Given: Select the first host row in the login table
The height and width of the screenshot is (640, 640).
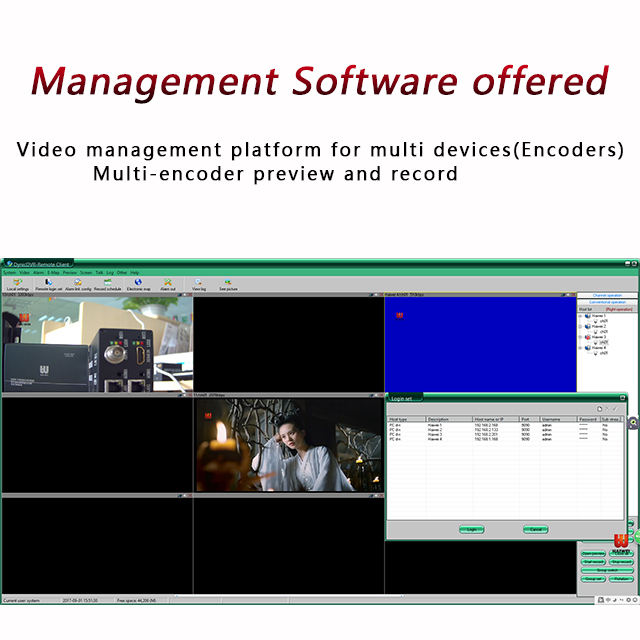Looking at the screenshot, I should click(504, 425).
